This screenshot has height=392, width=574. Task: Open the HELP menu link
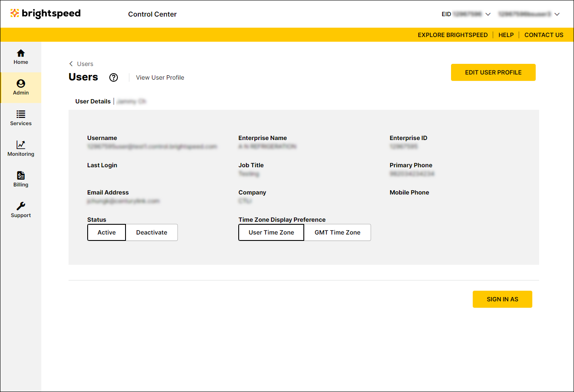(x=506, y=35)
